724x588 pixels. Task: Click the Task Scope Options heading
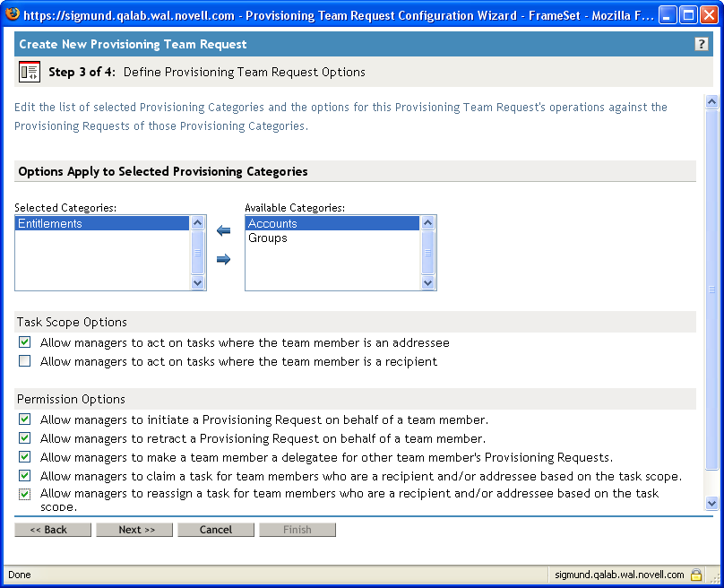pos(72,322)
